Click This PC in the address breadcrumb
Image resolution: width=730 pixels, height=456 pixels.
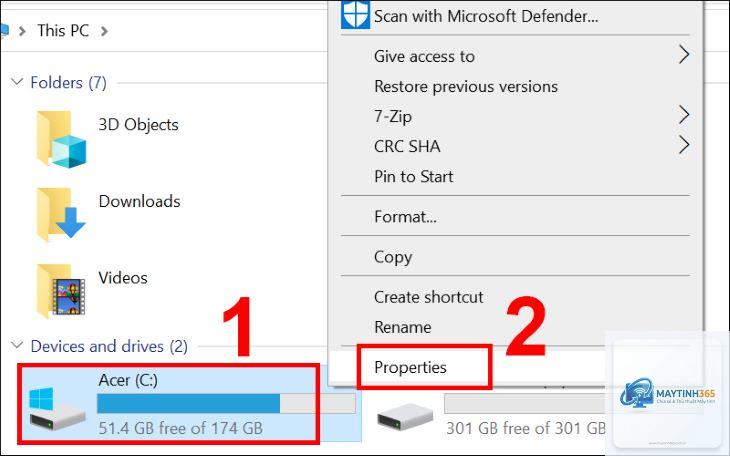(63, 31)
